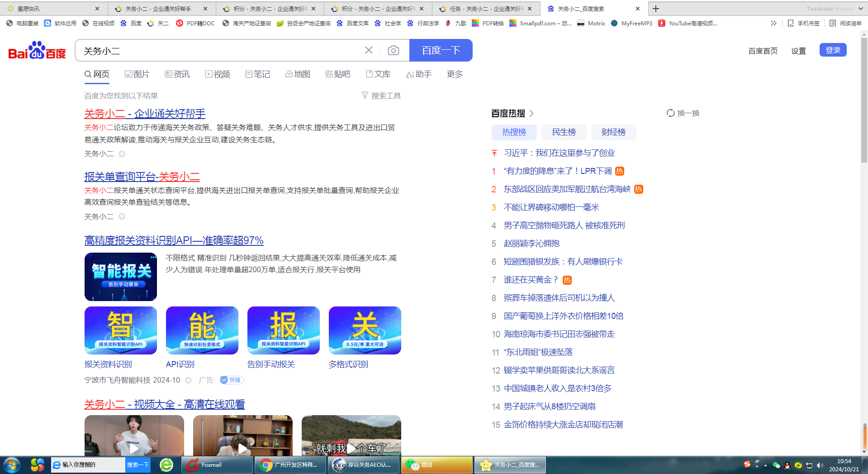Click the 360 browser icon in taskbar
Screen dimensions: 868x474
pyautogui.click(x=166, y=465)
